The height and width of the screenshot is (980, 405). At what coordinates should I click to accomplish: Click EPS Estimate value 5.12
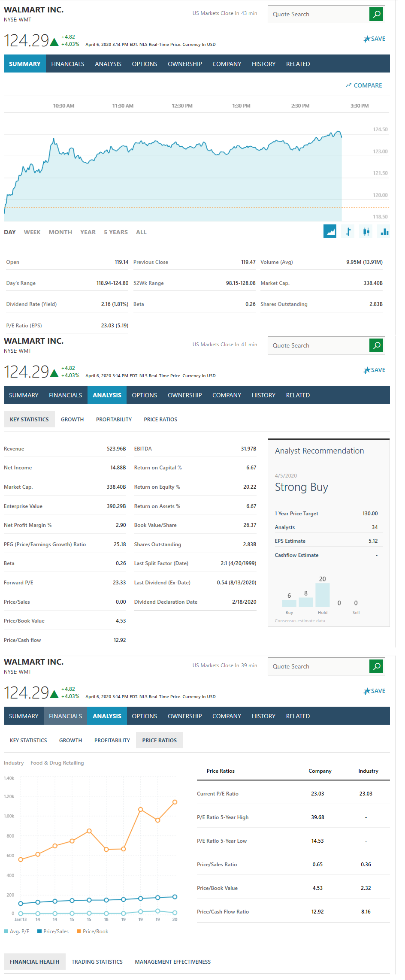373,541
